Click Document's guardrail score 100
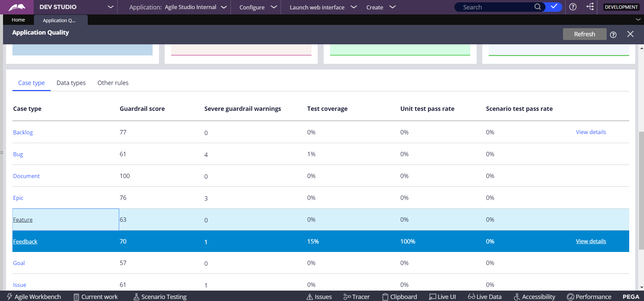 [125, 176]
